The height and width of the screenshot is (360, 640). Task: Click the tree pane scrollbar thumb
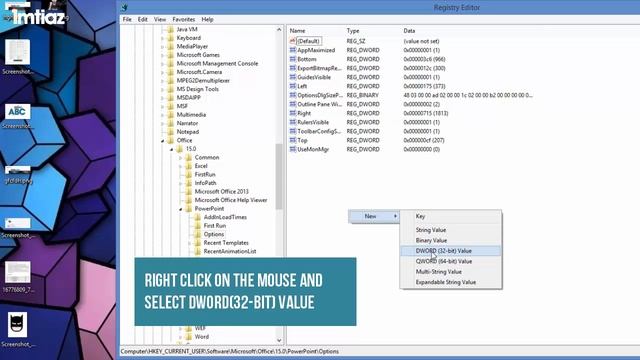coord(279,177)
